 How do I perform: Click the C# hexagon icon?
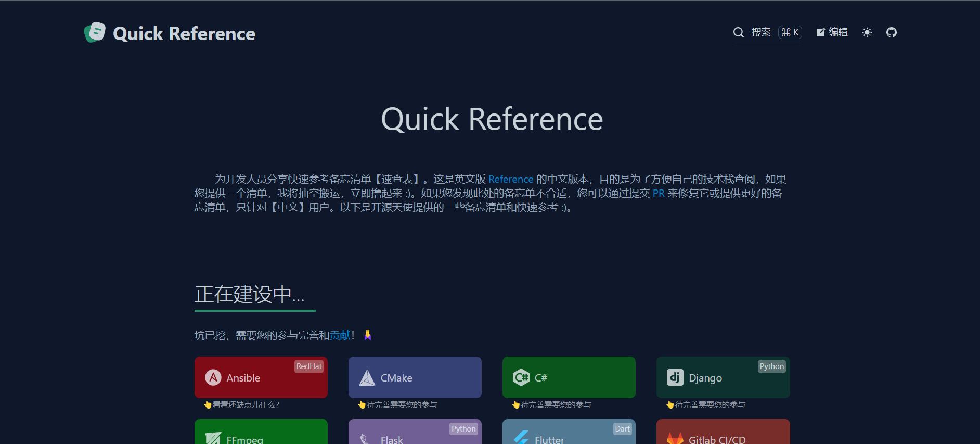click(521, 377)
